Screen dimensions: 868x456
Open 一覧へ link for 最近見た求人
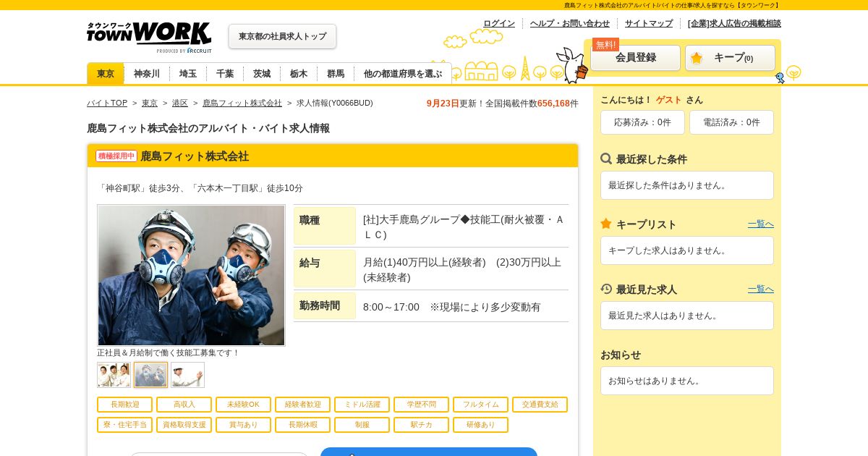[761, 289]
